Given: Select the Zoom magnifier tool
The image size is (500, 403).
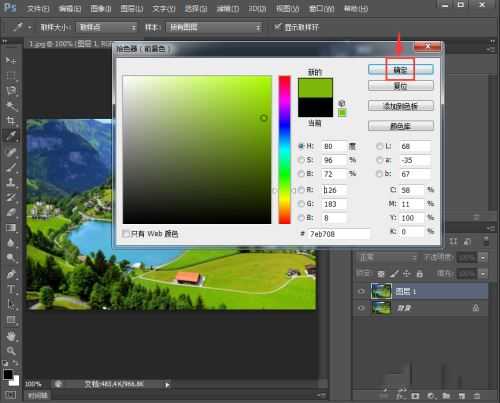Looking at the screenshot, I should [x=11, y=351].
